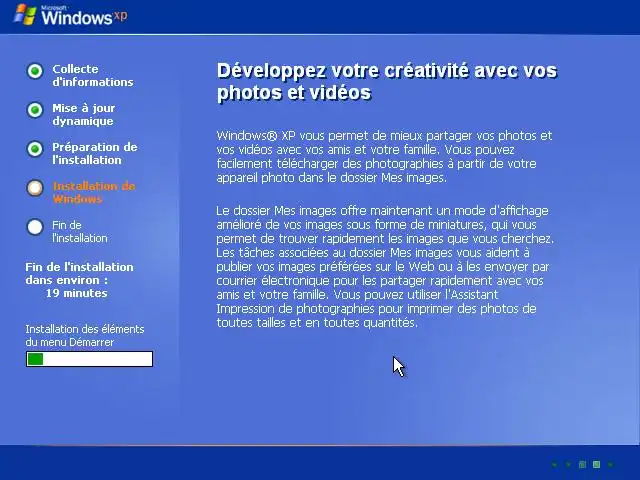Click the heading 'Développez votre créativité avec vos photos'

pos(387,82)
